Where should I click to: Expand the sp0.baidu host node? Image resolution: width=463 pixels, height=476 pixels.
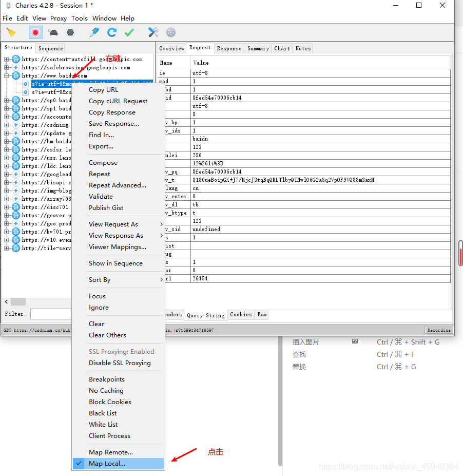pos(6,100)
